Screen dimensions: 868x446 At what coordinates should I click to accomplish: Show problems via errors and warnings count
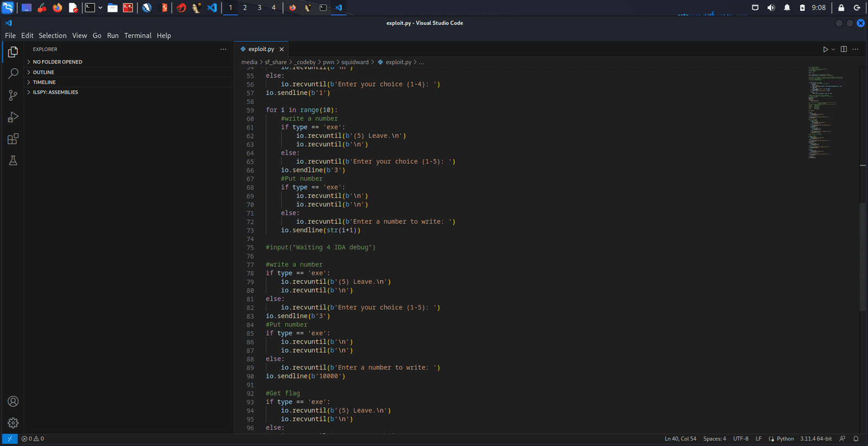click(33, 438)
